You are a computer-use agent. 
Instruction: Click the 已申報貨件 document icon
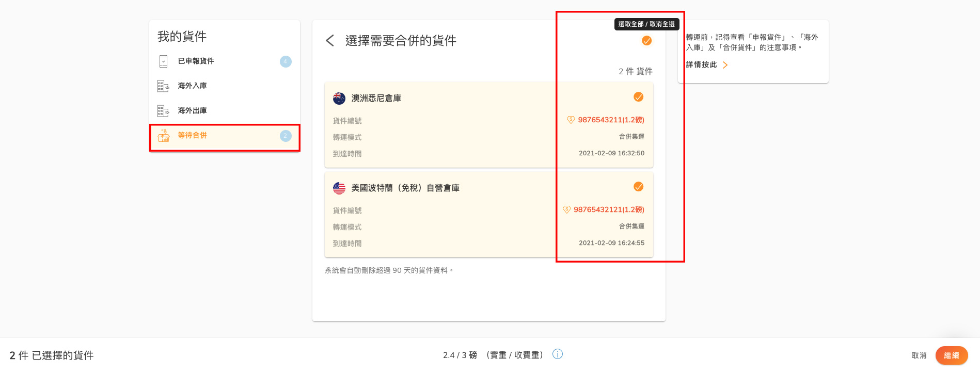[x=163, y=61]
